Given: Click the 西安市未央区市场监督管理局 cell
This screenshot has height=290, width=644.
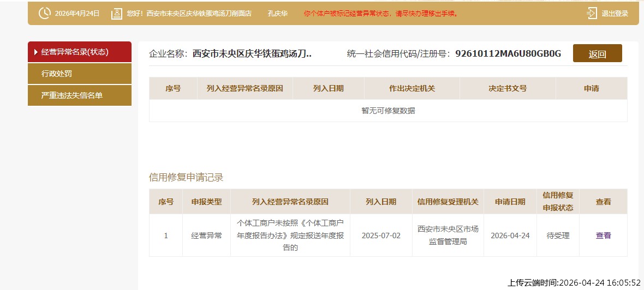Looking at the screenshot, I should [x=448, y=235].
